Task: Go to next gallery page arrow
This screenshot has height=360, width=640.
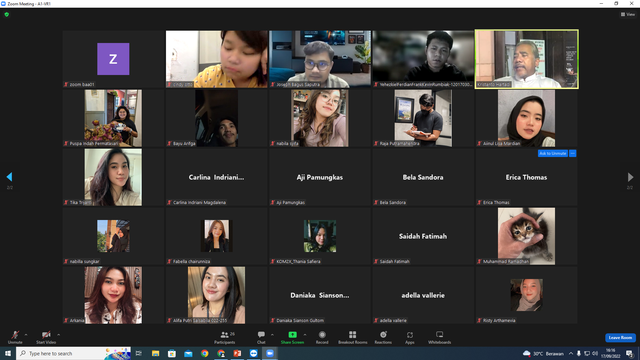Action: (x=630, y=177)
